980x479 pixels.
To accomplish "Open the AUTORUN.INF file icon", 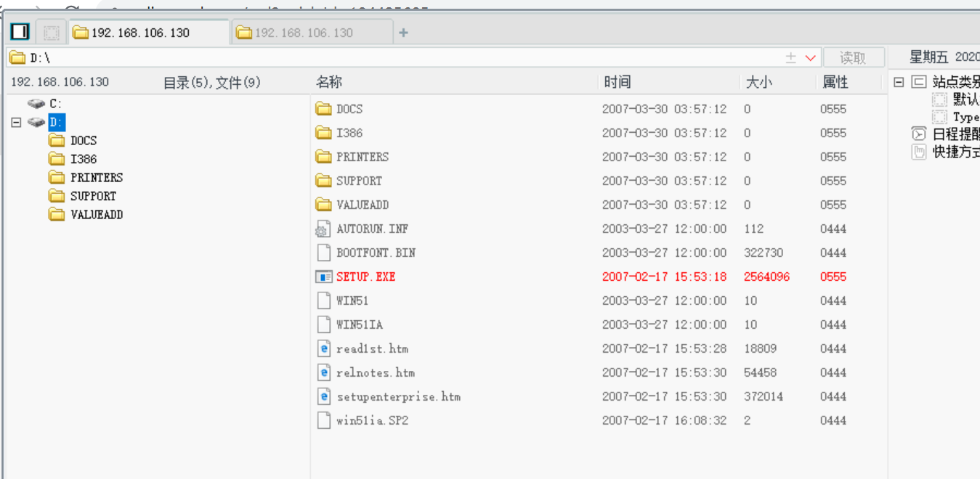I will coord(325,229).
